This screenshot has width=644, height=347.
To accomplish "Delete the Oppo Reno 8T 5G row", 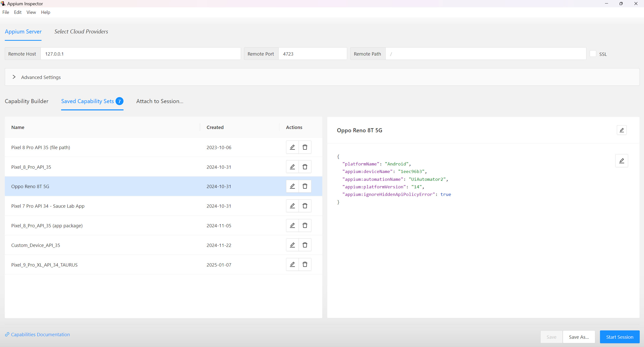I will coord(305,186).
